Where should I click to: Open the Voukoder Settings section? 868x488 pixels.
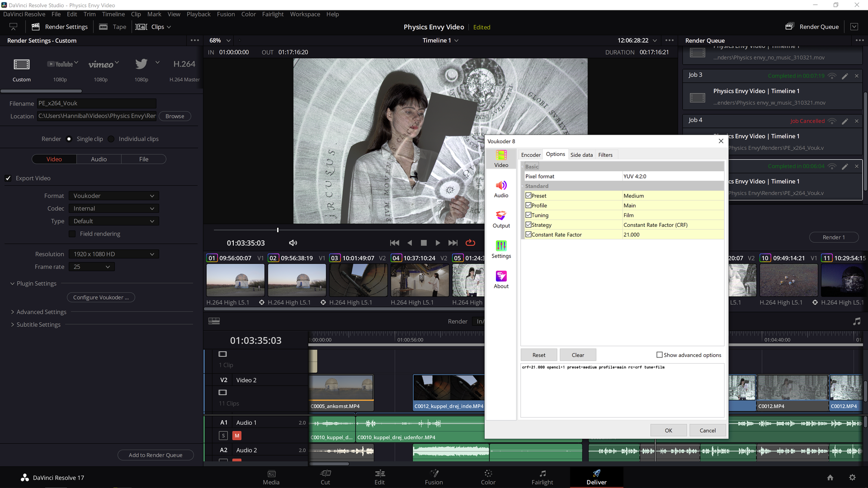pyautogui.click(x=501, y=249)
